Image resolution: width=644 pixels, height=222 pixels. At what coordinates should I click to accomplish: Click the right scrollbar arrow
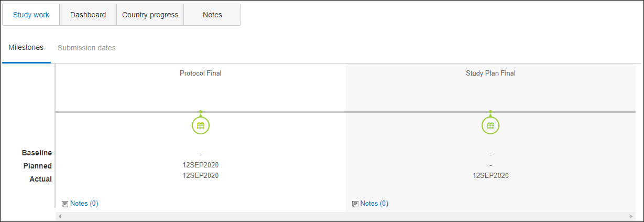tap(630, 216)
